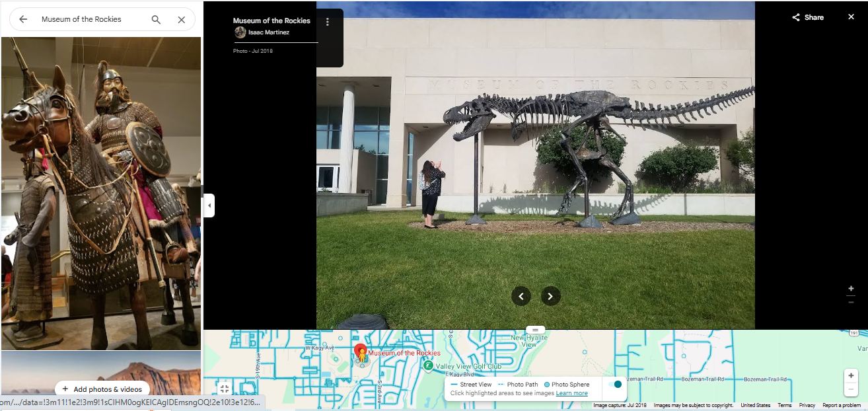Go to the previous photo
This screenshot has height=411, width=868.
tap(521, 296)
